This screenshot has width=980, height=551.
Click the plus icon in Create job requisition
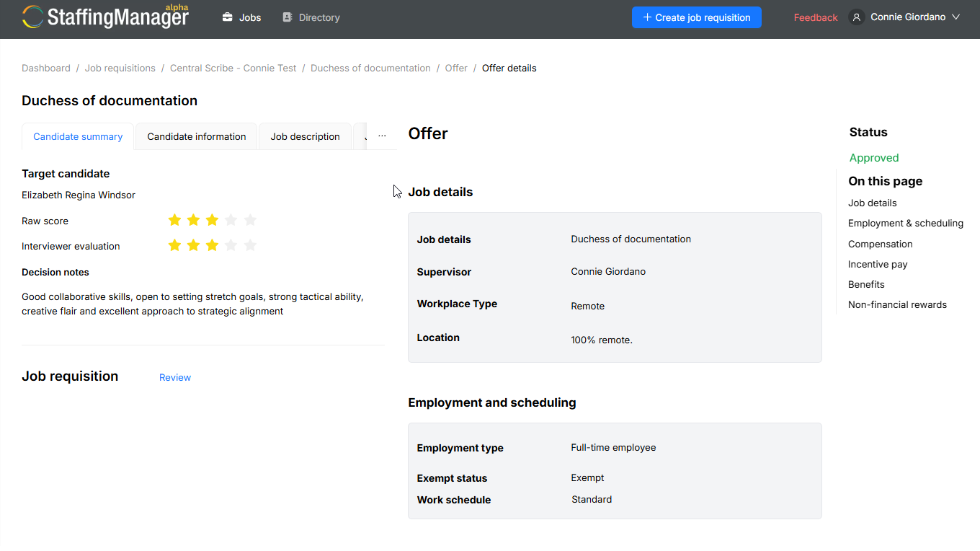point(647,17)
